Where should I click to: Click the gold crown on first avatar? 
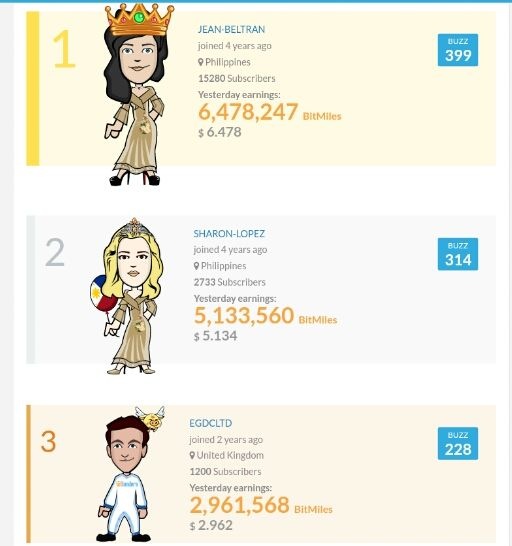coord(139,19)
